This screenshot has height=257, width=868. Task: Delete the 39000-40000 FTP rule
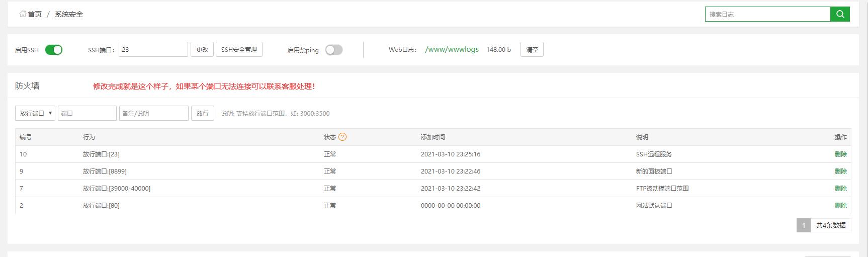coord(840,189)
